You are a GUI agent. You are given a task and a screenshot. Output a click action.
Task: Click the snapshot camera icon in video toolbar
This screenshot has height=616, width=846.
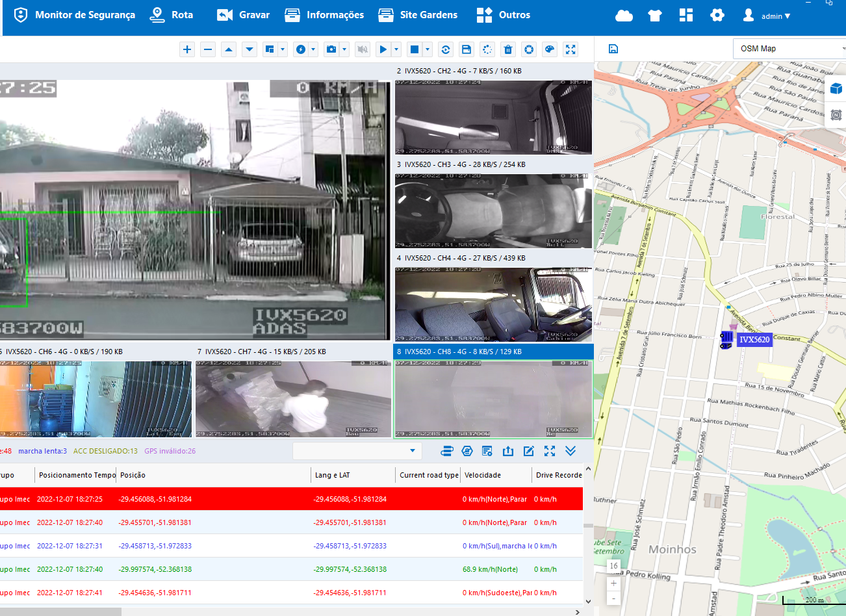pos(331,49)
